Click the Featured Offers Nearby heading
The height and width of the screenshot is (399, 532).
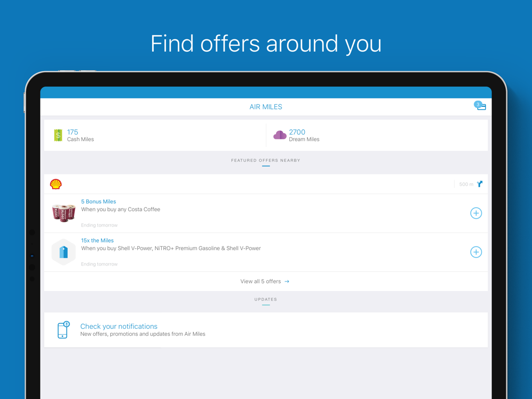click(x=265, y=160)
